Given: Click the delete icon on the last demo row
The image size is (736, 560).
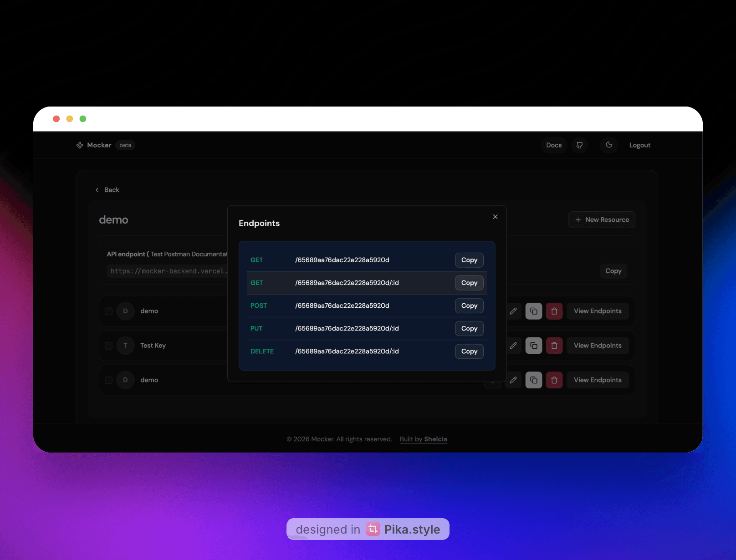Looking at the screenshot, I should [x=554, y=380].
